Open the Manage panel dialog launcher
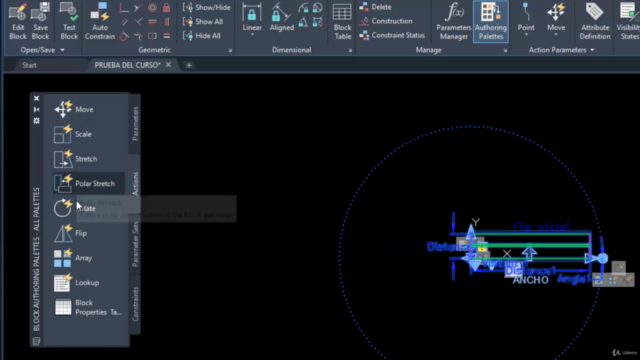This screenshot has height=360, width=640. coord(505,51)
